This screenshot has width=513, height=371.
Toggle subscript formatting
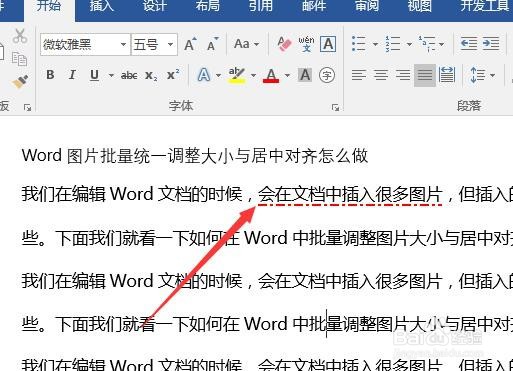[x=151, y=76]
